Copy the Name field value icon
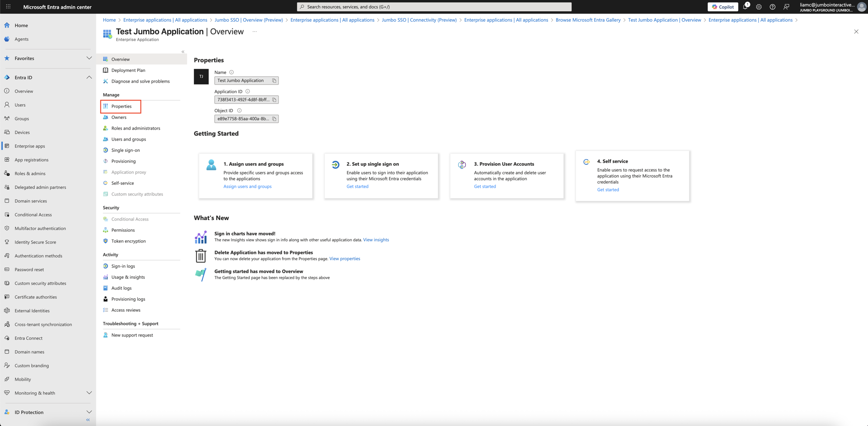The image size is (868, 426). (x=274, y=81)
